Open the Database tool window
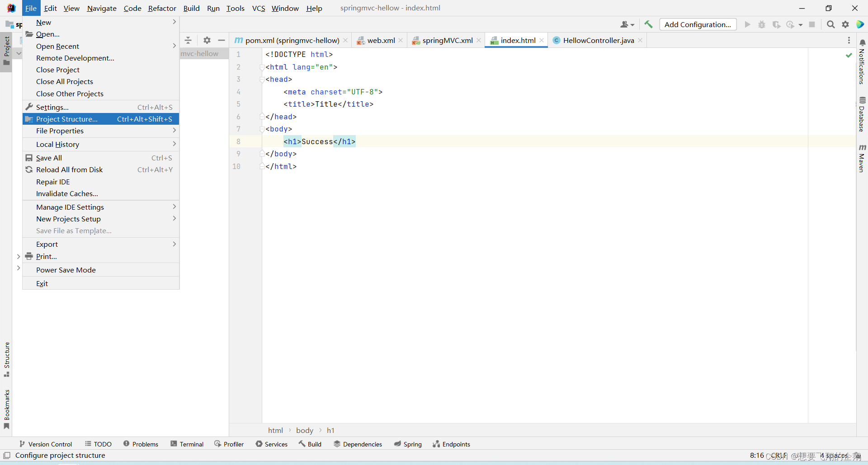 (x=862, y=114)
